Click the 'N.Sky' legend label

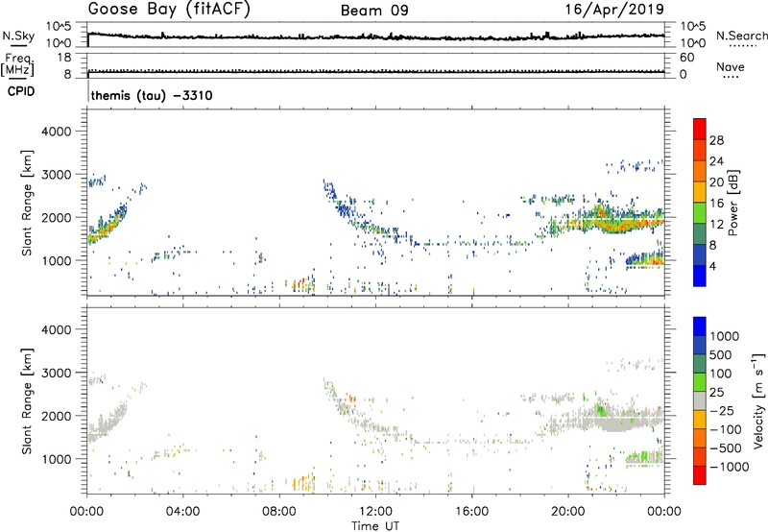click(18, 36)
